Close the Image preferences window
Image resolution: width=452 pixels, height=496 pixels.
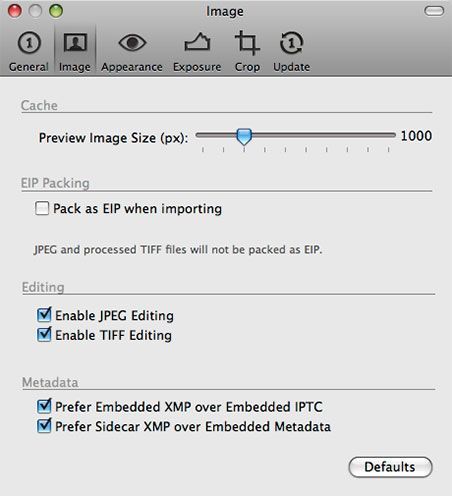coord(15,11)
